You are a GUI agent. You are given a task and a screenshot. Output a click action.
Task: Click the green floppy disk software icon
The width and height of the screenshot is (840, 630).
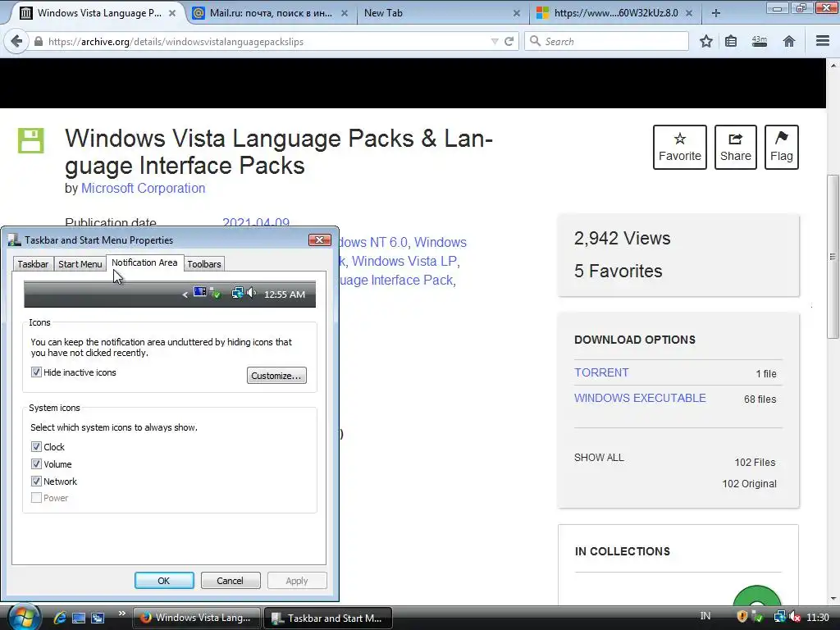pos(31,140)
